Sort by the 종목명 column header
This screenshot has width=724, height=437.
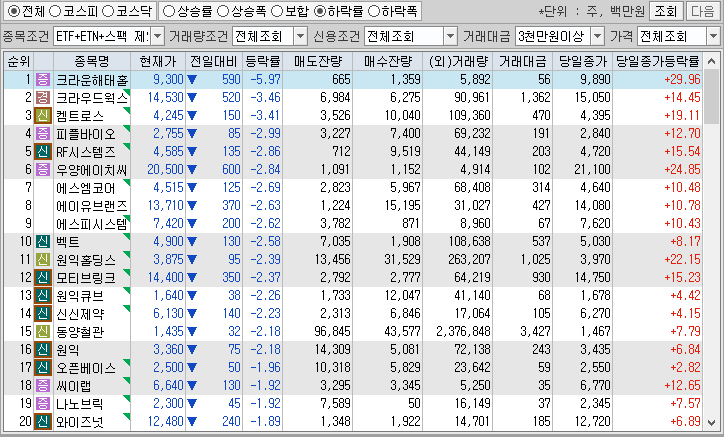point(92,61)
